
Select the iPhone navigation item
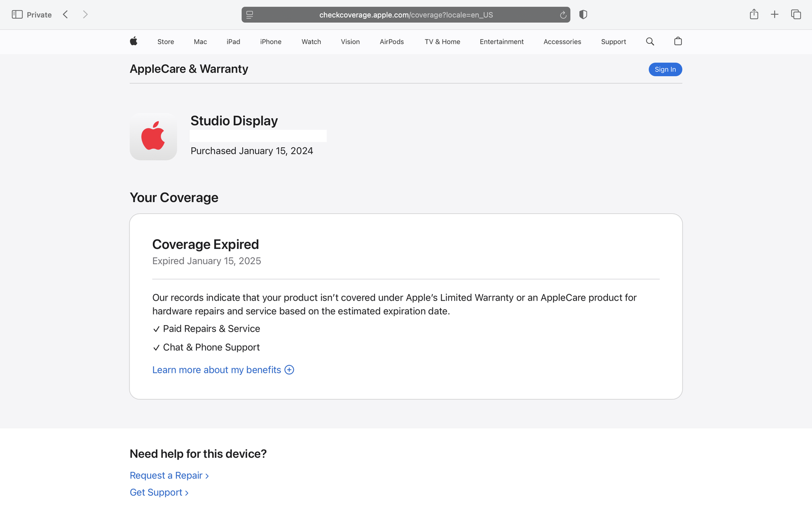point(270,42)
